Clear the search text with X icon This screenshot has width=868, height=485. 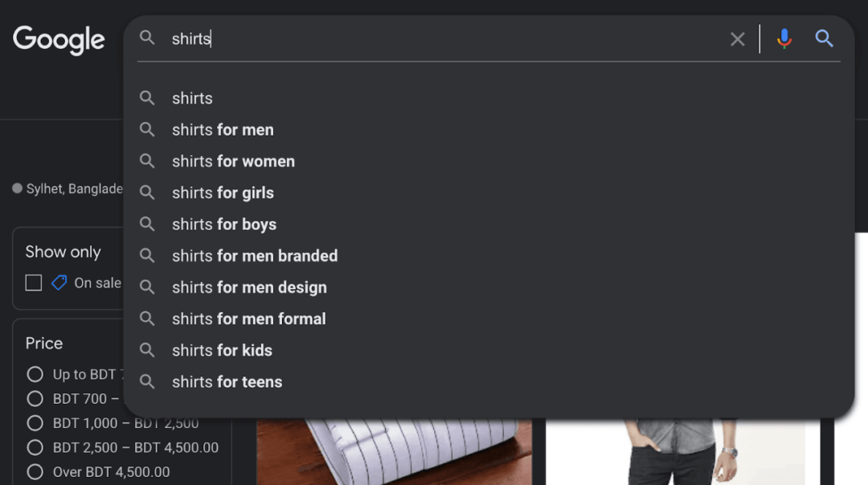(737, 39)
